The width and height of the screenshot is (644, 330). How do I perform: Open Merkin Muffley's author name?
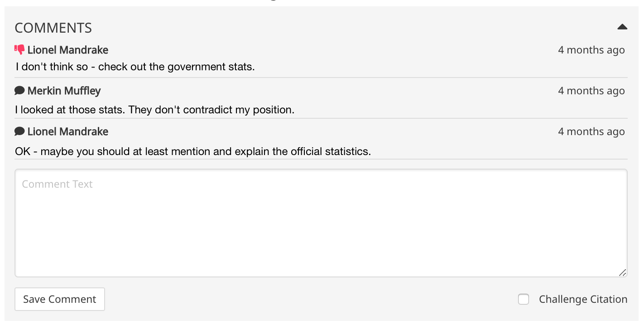click(x=64, y=91)
